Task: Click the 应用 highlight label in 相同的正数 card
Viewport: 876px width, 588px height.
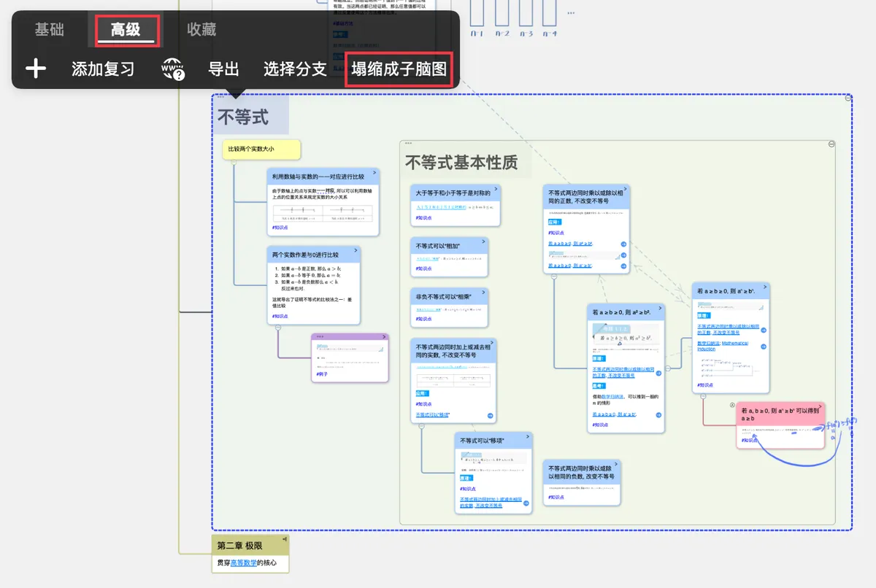Action: [x=555, y=222]
